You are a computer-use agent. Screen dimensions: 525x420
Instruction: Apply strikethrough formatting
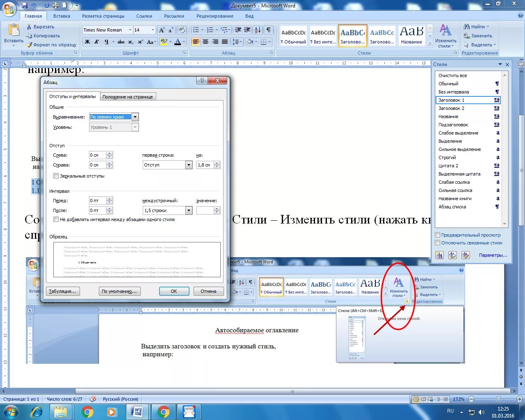121,42
